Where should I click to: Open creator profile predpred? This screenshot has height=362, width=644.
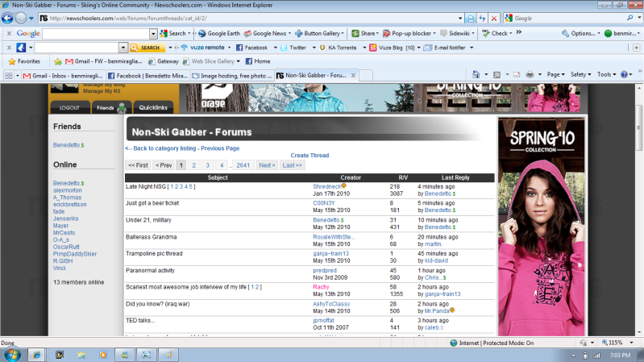click(x=325, y=270)
